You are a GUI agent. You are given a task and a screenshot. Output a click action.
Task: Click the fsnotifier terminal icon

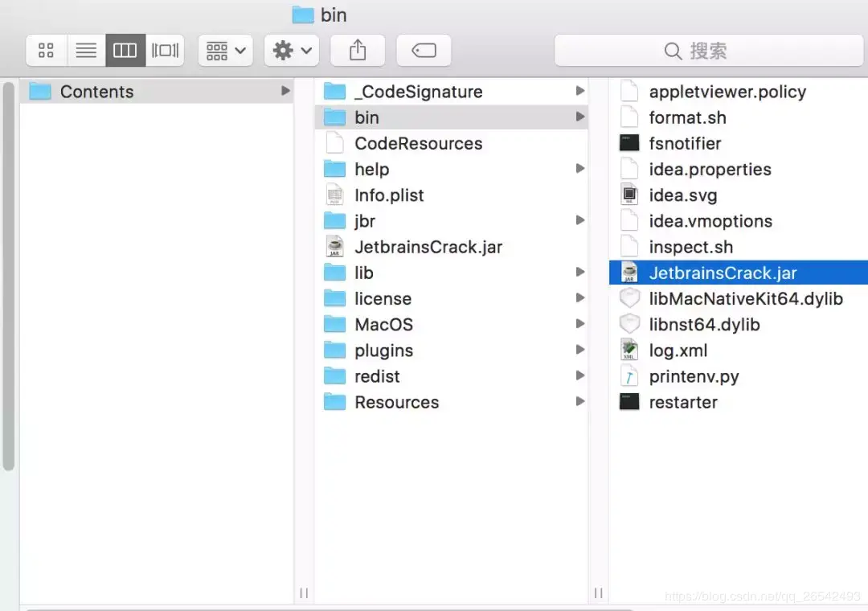tap(628, 143)
